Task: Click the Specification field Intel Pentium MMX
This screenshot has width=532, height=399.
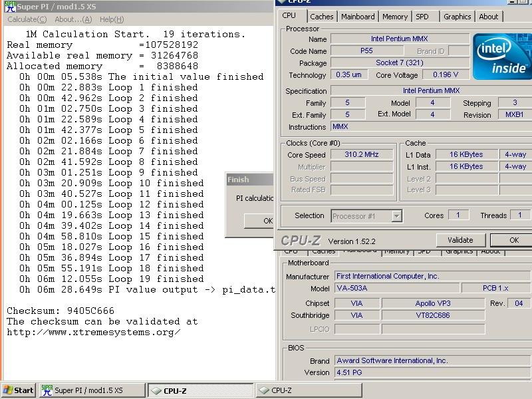Action: pyautogui.click(x=432, y=90)
